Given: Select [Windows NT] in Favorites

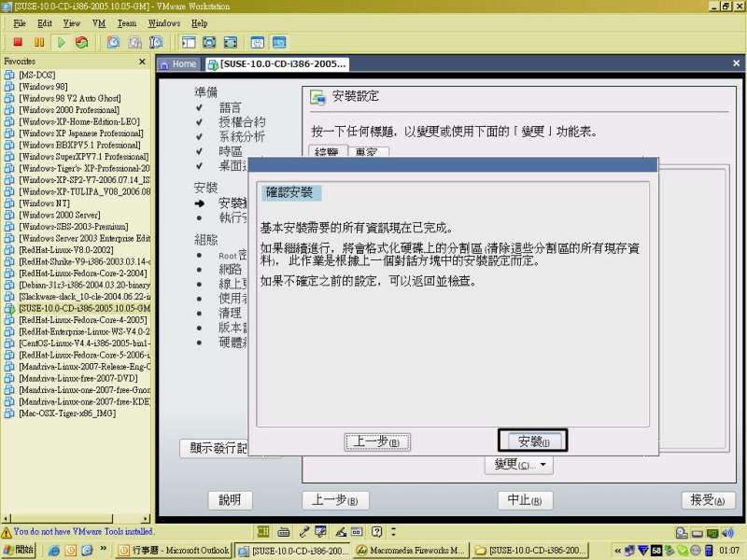Looking at the screenshot, I should [x=44, y=203].
